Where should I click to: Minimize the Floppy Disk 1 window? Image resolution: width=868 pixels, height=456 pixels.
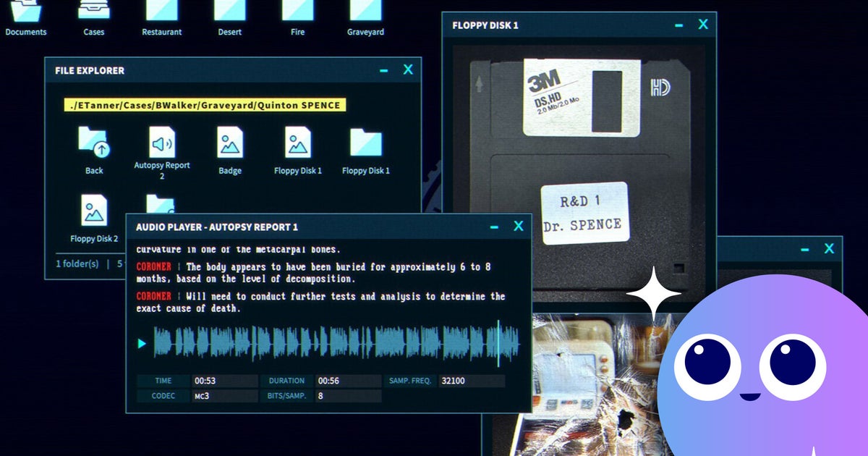[x=678, y=25]
